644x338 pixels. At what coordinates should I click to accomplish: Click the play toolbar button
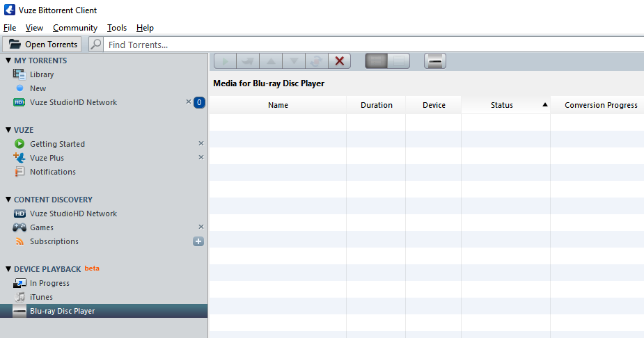225,61
